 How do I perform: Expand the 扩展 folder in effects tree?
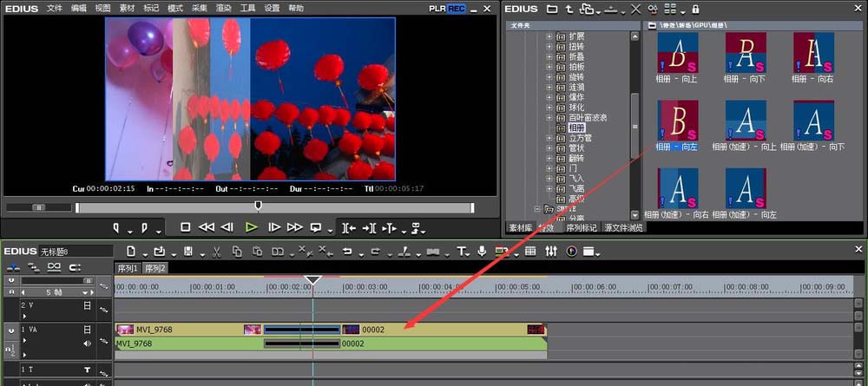[x=549, y=36]
